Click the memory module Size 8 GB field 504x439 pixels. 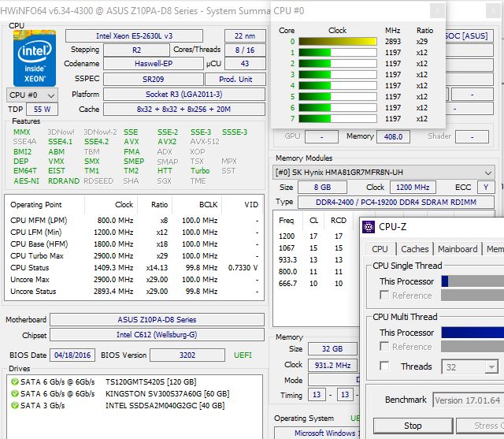point(322,187)
